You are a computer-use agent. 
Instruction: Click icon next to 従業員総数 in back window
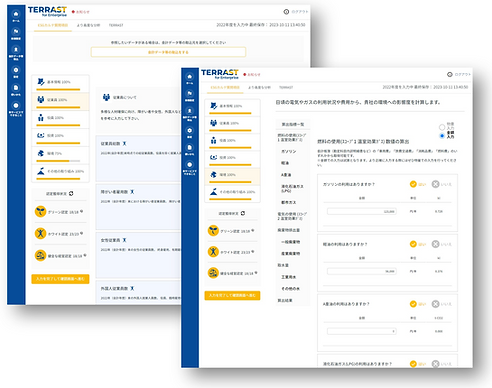pos(124,144)
